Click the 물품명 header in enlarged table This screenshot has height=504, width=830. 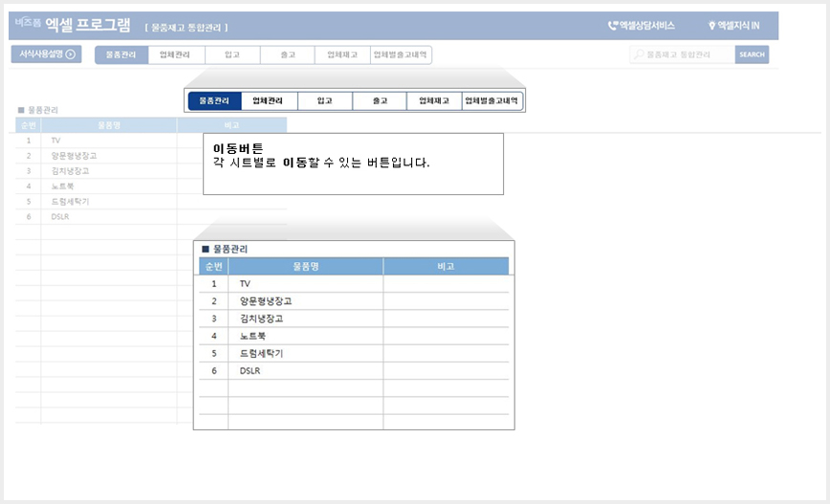coord(306,266)
